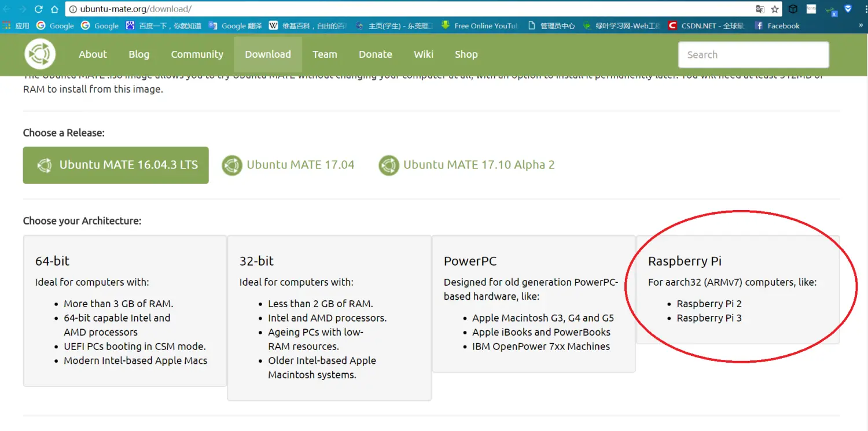The height and width of the screenshot is (431, 868).
Task: Open the CSDN.NET bookmark
Action: (706, 25)
